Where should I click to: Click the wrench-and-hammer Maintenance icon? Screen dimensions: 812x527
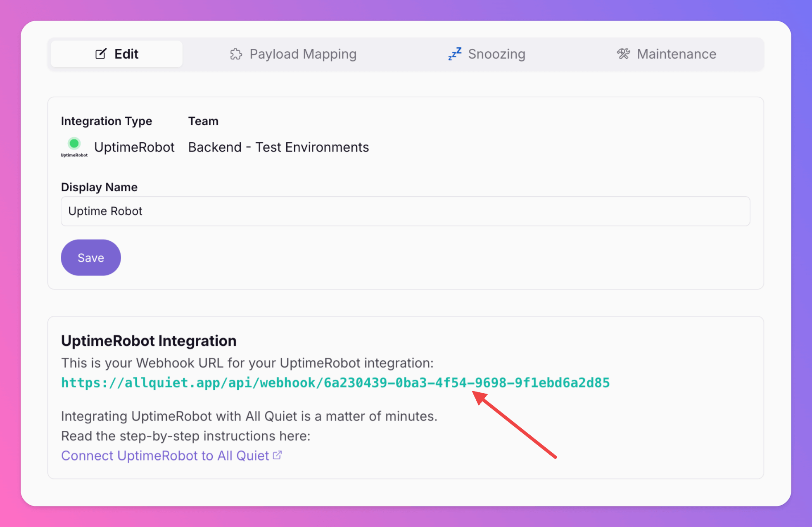click(623, 54)
